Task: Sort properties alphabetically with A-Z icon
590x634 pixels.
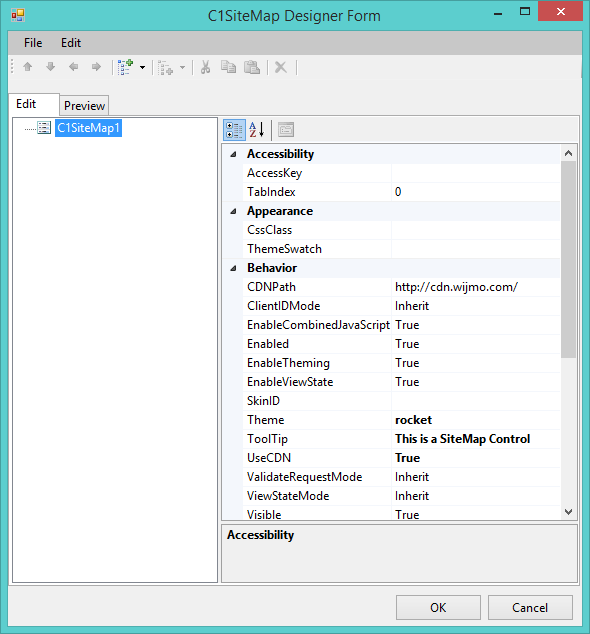Action: [x=257, y=130]
